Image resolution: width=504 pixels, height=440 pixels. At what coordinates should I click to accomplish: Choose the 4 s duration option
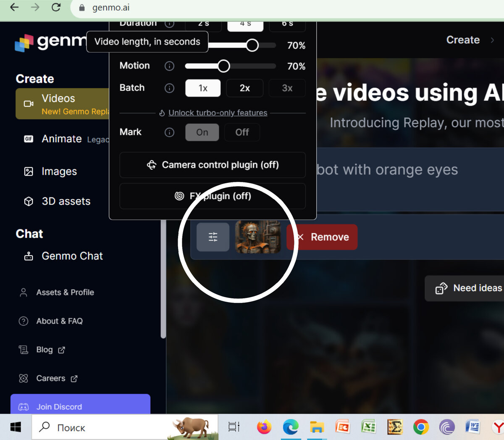[x=245, y=26]
